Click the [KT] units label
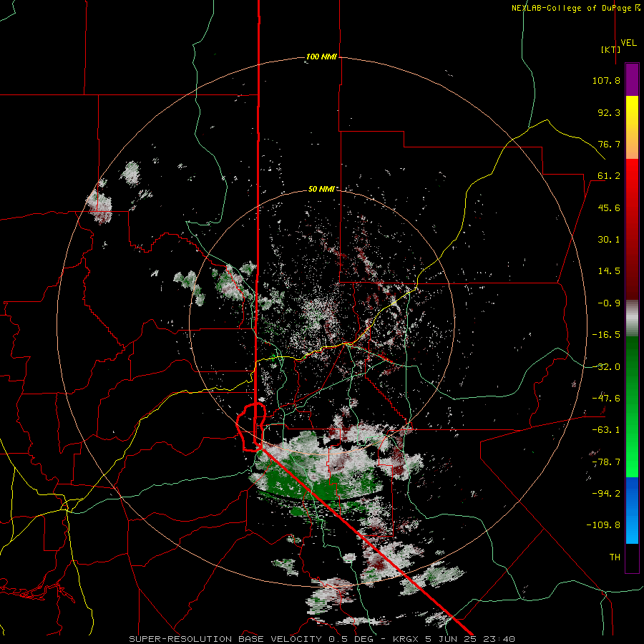This screenshot has width=644, height=644. click(610, 49)
